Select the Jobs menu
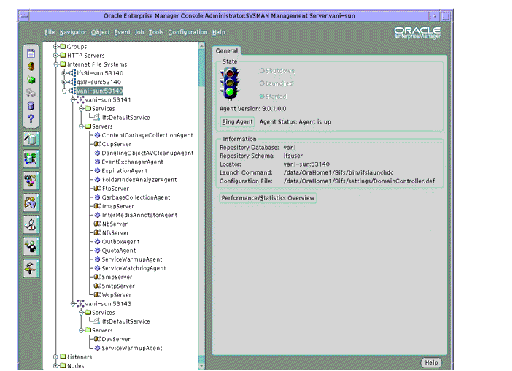 click(x=139, y=32)
